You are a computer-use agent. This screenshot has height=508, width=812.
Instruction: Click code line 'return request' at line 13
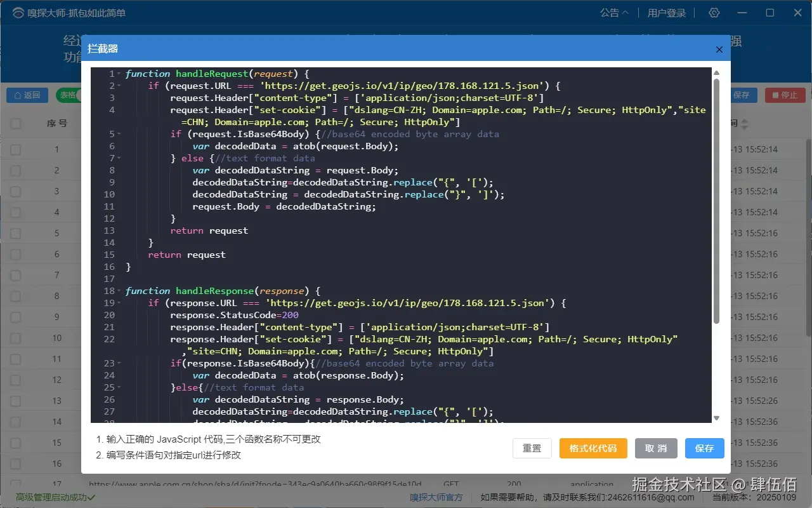click(209, 231)
